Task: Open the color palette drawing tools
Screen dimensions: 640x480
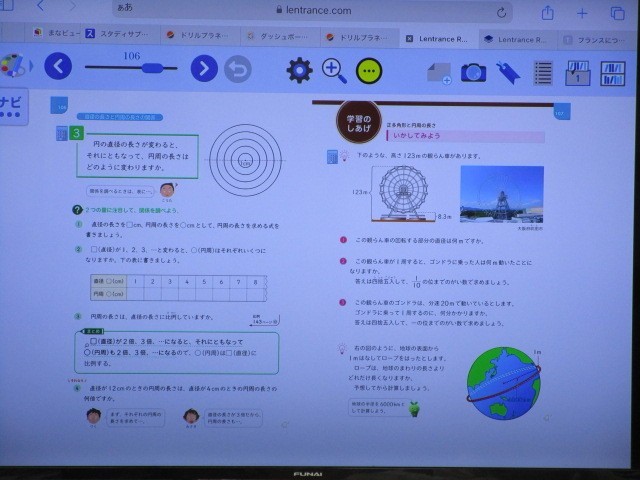Action: (x=12, y=66)
